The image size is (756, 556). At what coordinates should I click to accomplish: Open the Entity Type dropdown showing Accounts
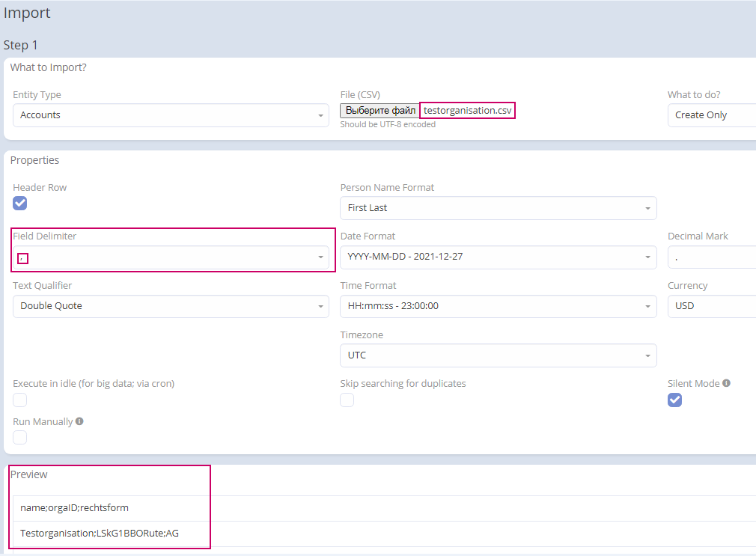tap(171, 115)
